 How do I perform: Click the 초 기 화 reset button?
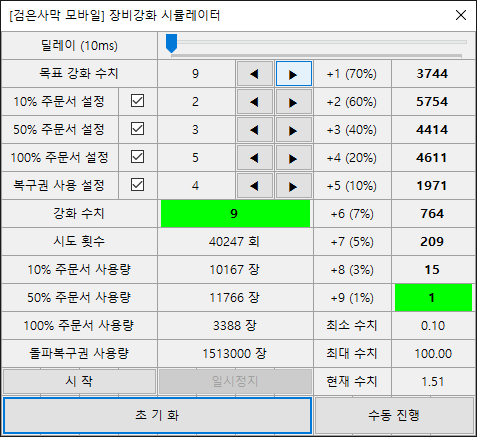[157, 415]
